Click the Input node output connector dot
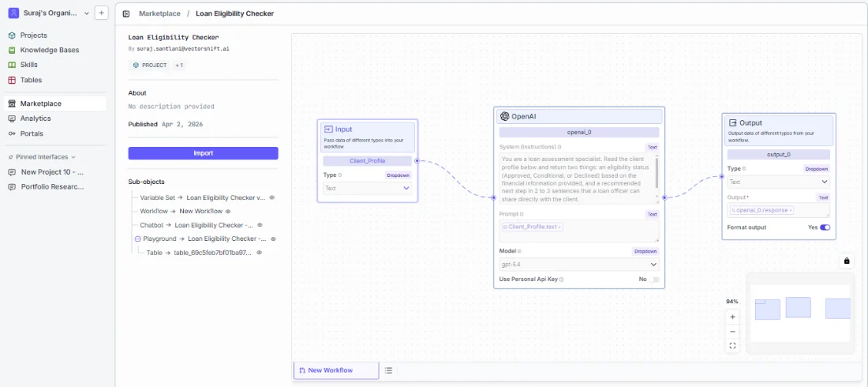This screenshot has height=387, width=868. [x=417, y=161]
